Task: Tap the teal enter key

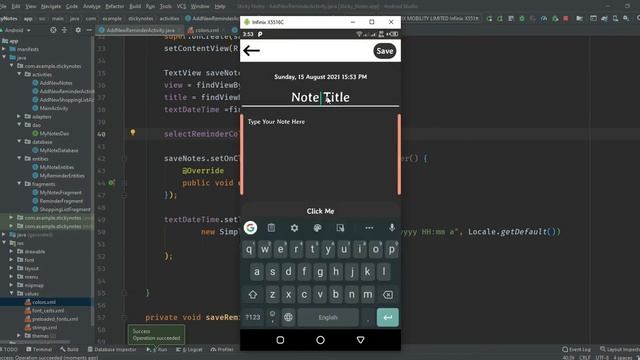Action: 388,317
